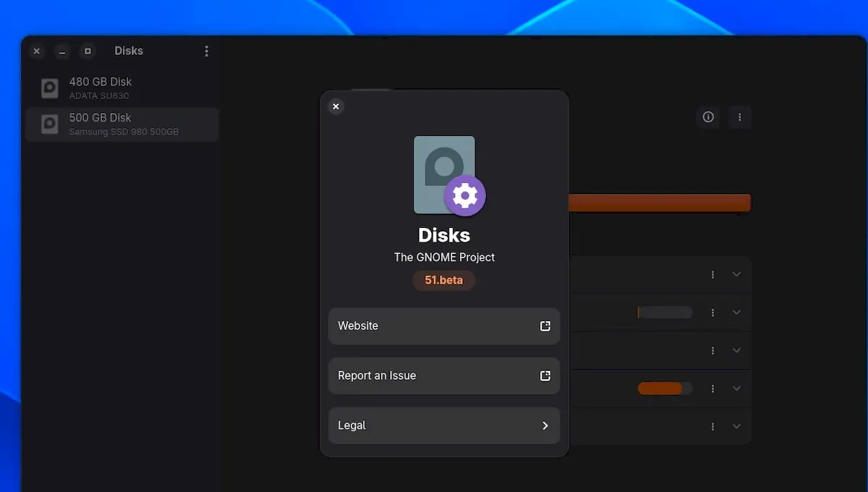Click the Disks app icon in About dialog
868x492 pixels.
point(448,176)
